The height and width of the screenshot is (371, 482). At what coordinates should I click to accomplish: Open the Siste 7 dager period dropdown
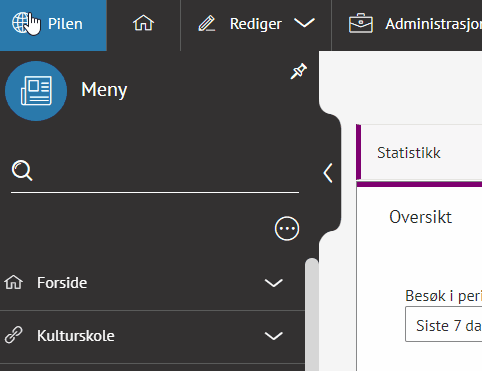(x=444, y=325)
